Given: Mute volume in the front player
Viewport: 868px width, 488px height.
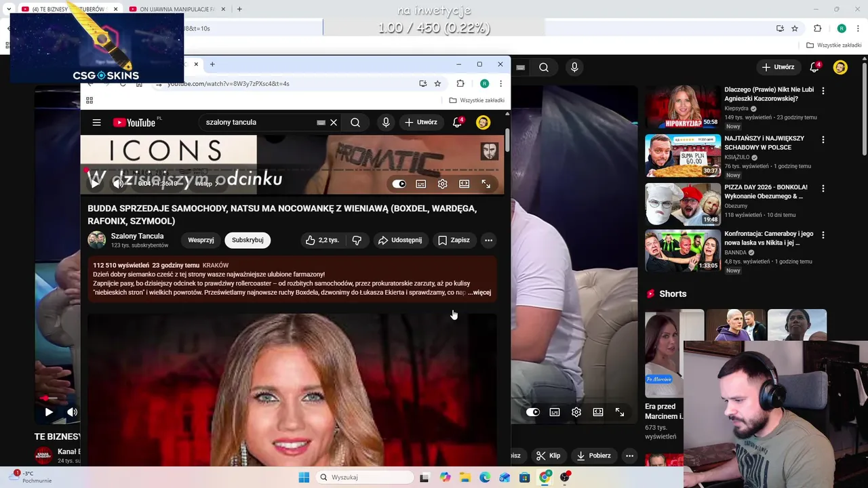Looking at the screenshot, I should tap(118, 184).
